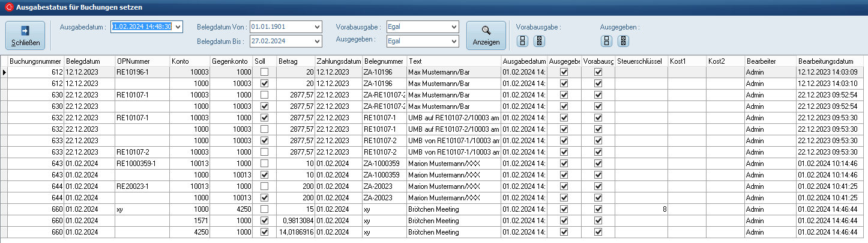
Task: Click the Buchungsnummer column header
Action: click(x=35, y=61)
